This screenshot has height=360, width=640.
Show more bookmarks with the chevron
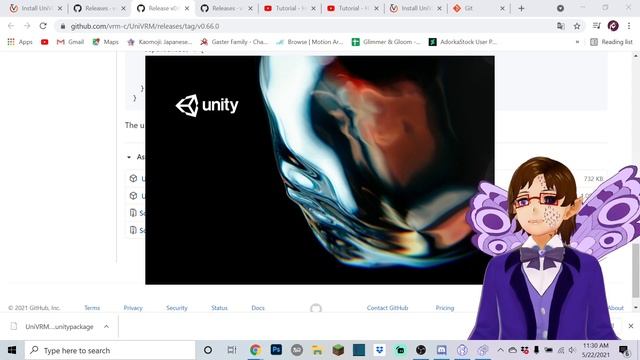(577, 42)
